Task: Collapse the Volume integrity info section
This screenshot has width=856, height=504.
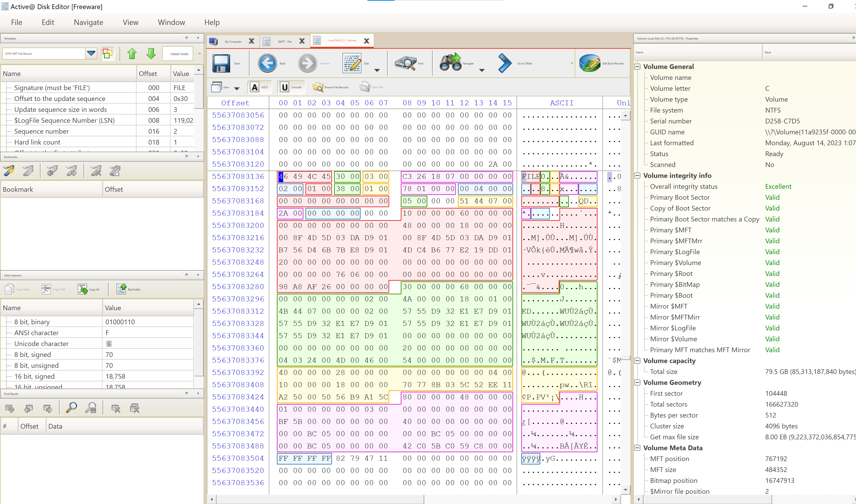Action: 638,176
